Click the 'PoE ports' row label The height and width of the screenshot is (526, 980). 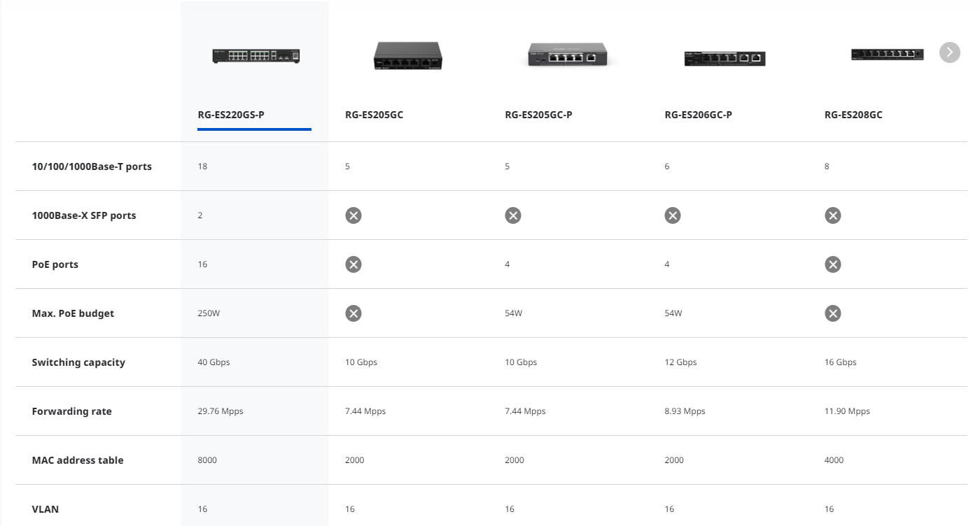(55, 264)
